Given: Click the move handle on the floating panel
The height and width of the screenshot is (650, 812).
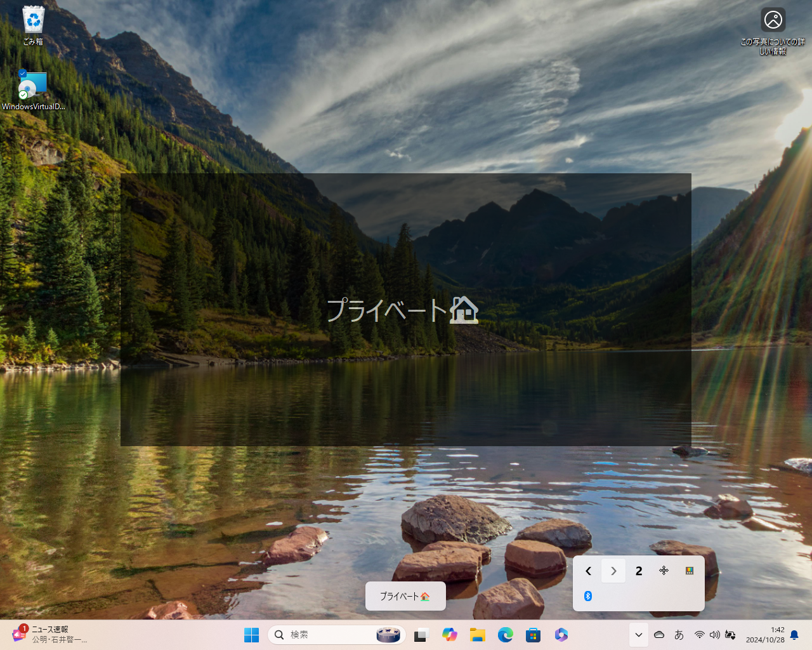Looking at the screenshot, I should [664, 571].
